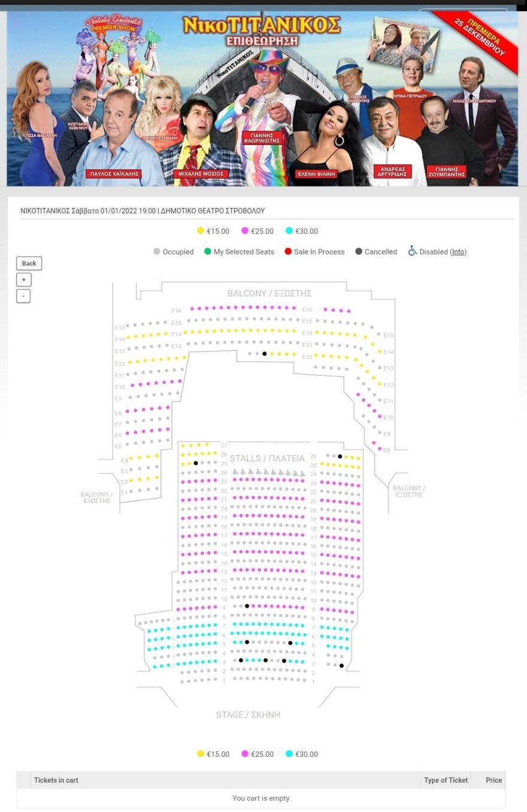Click the red Sale In Process dot
Image resolution: width=527 pixels, height=812 pixels.
288,252
